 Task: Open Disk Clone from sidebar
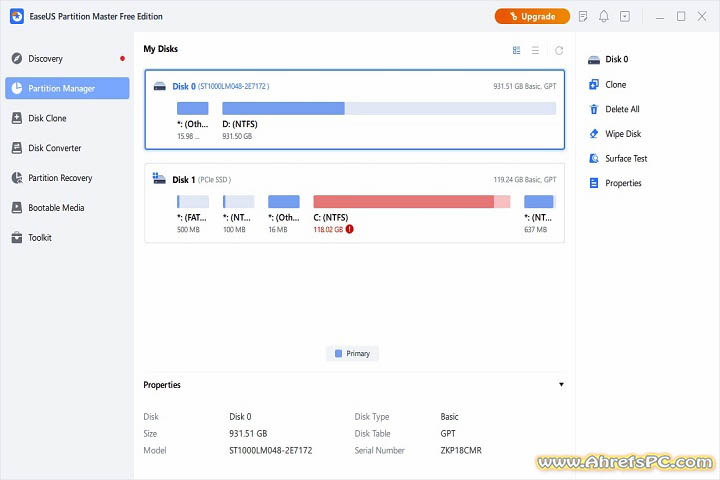click(x=67, y=118)
